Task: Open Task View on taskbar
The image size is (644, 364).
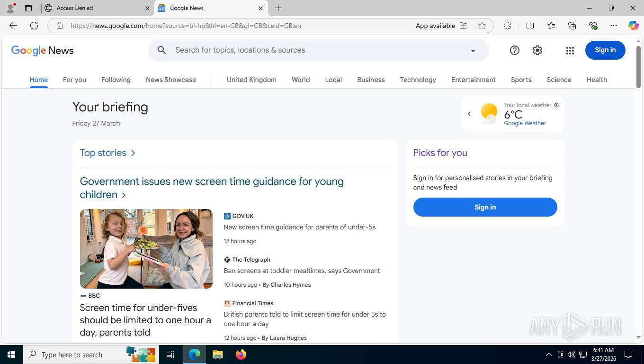Action: coord(170,355)
